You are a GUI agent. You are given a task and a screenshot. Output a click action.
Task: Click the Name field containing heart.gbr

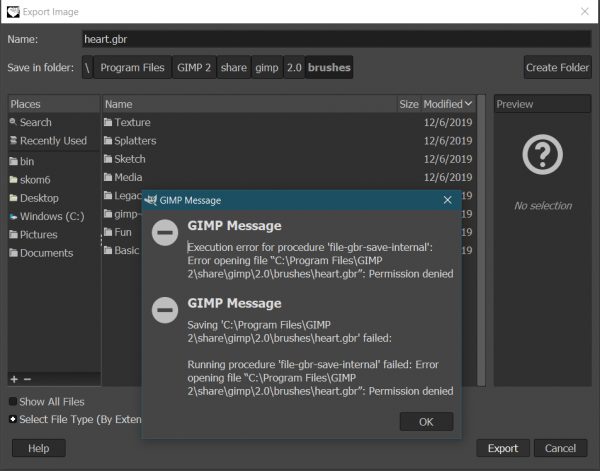[x=337, y=39]
